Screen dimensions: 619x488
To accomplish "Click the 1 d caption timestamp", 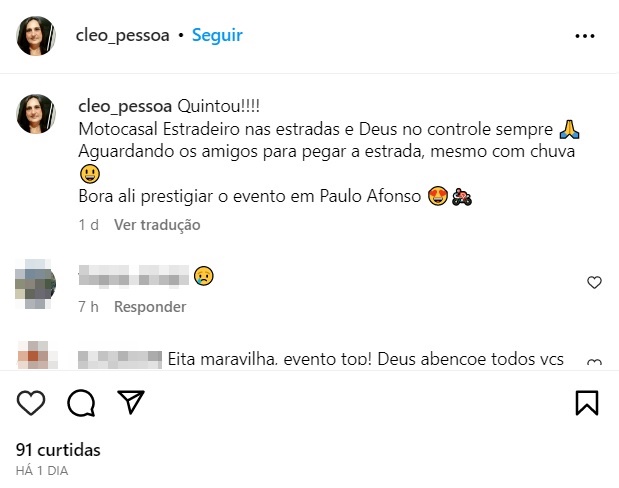I will (x=88, y=225).
